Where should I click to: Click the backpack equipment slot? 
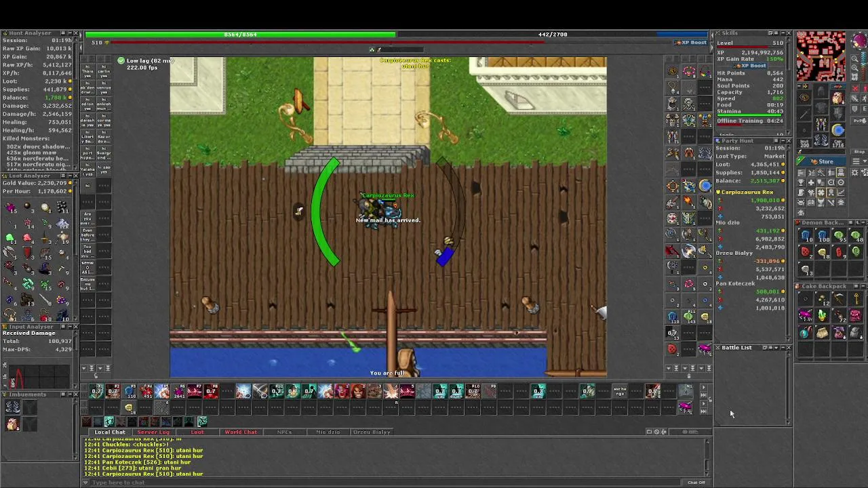837,98
